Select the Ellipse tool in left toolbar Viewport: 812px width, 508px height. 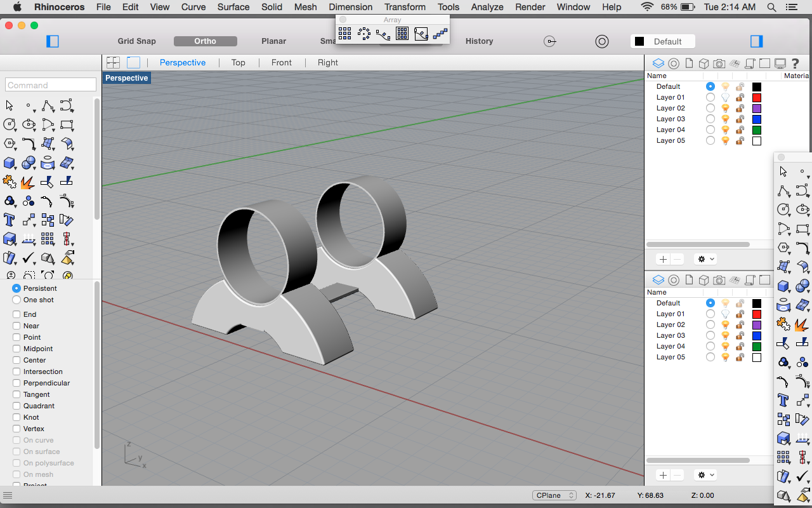point(29,124)
